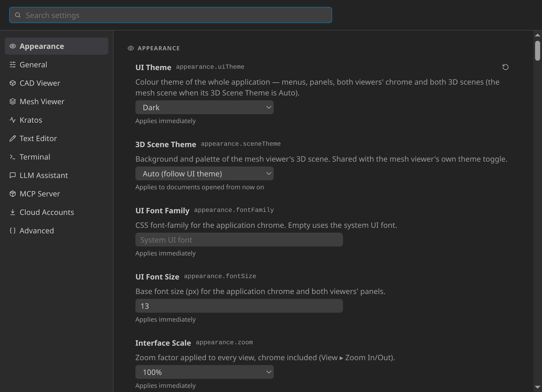Open the 3D Scene Theme Auto dropdown
Screen dimensions: 542x392
pos(204,173)
